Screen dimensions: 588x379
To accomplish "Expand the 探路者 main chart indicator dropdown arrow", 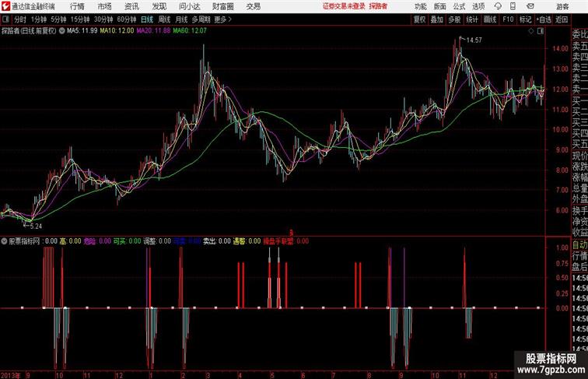I will [x=62, y=31].
